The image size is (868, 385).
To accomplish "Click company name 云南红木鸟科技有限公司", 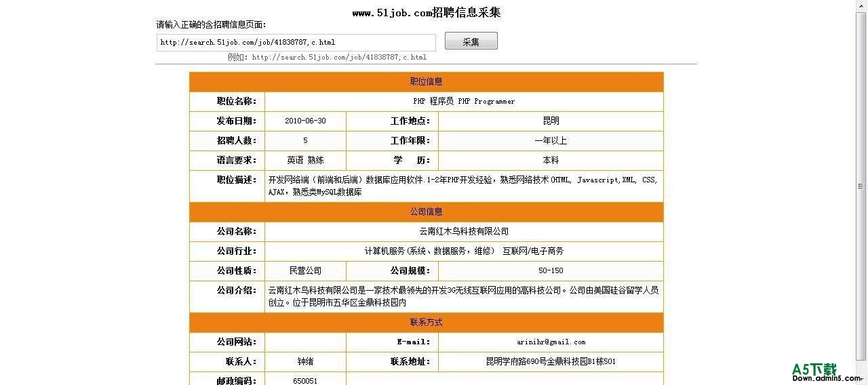I will tap(464, 232).
